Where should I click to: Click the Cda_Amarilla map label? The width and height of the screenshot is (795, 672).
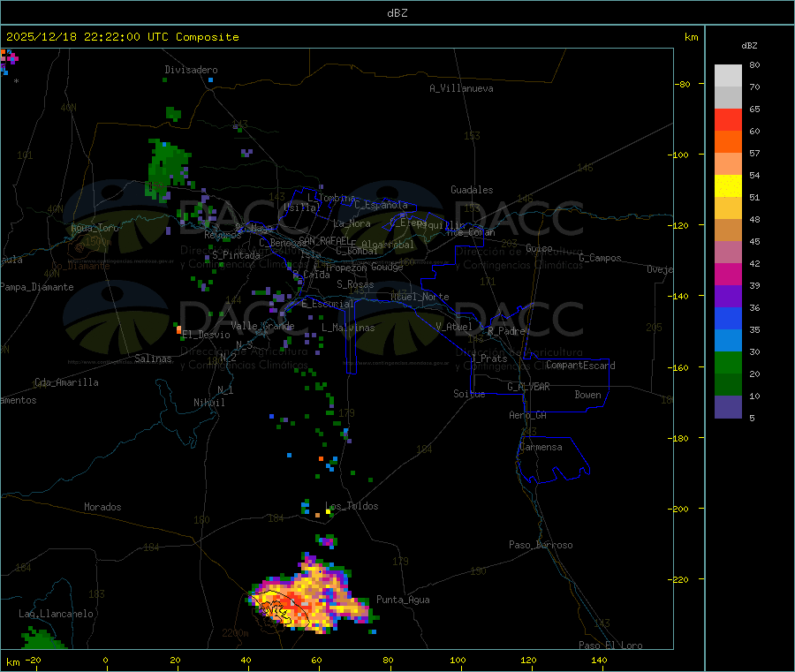coord(66,382)
